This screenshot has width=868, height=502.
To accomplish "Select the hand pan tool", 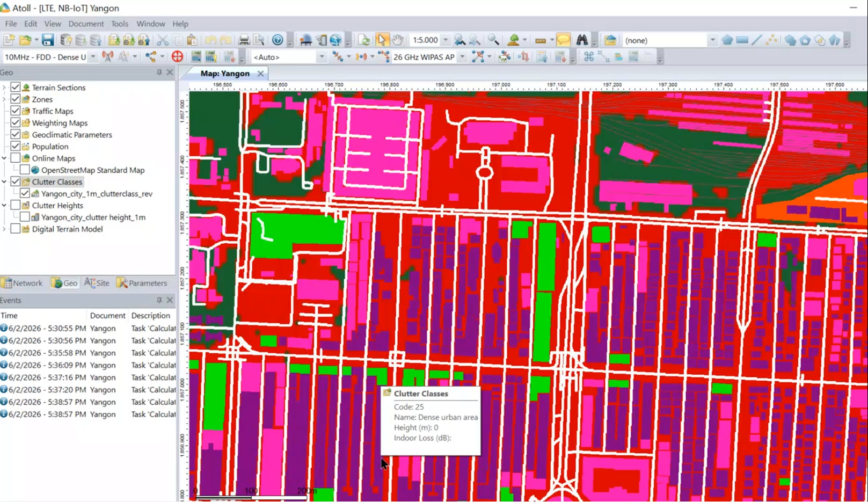I will pyautogui.click(x=397, y=40).
